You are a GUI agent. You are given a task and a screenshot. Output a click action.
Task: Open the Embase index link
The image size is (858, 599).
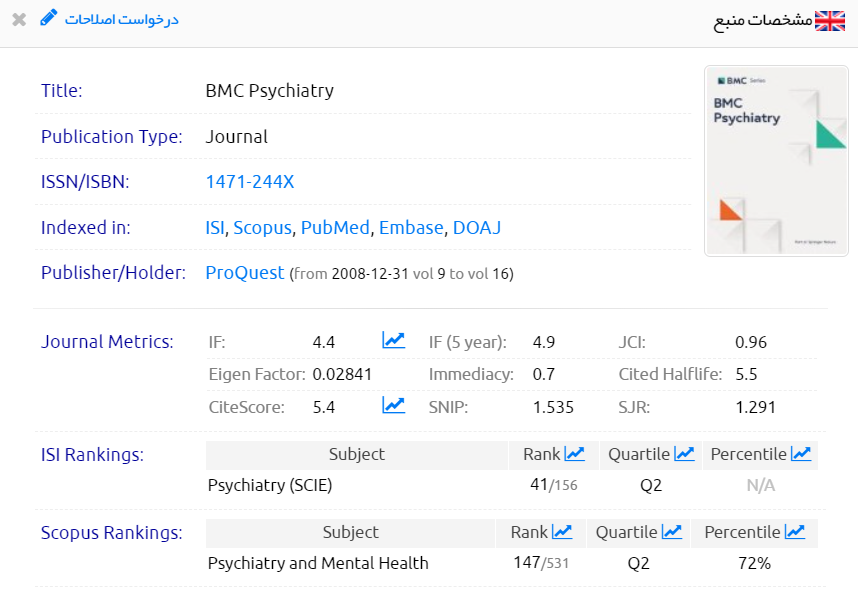click(x=410, y=228)
